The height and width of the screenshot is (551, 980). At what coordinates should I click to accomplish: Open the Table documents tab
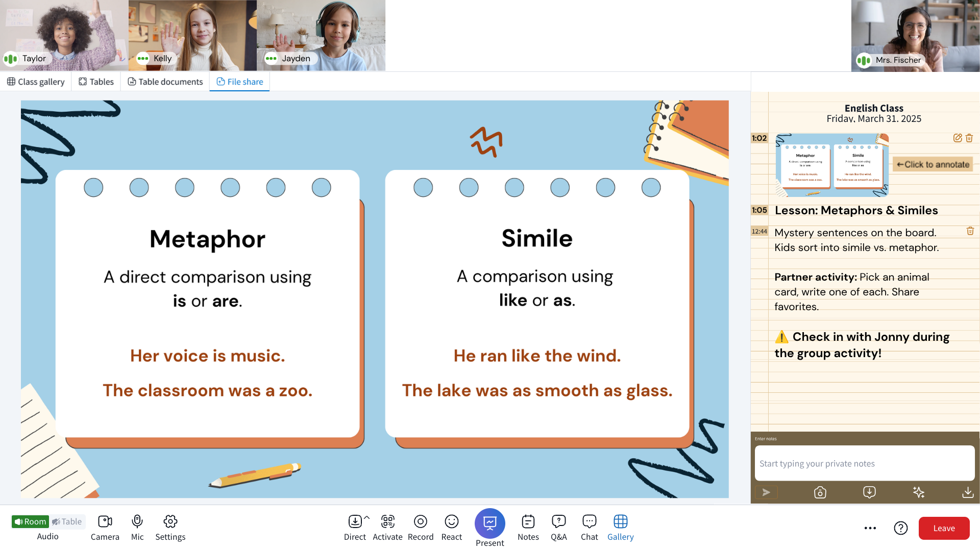click(x=165, y=82)
